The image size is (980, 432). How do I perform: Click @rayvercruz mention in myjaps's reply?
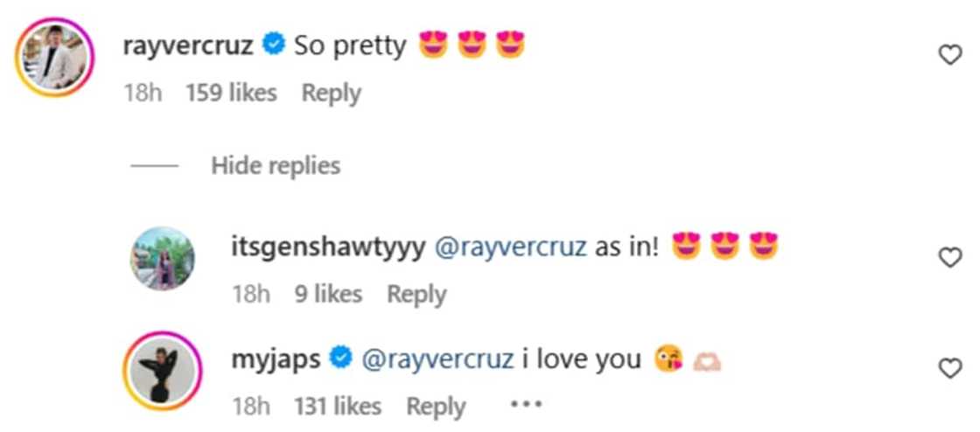click(x=437, y=359)
